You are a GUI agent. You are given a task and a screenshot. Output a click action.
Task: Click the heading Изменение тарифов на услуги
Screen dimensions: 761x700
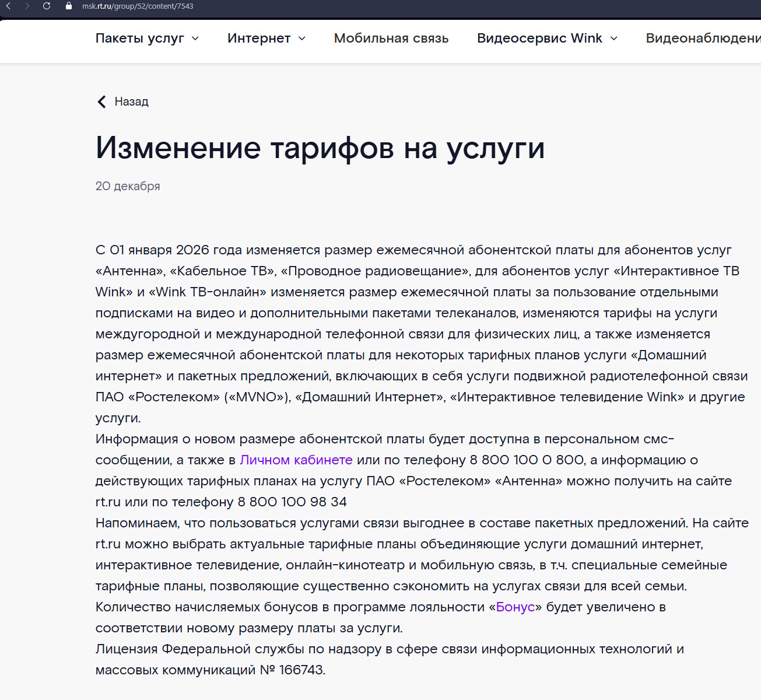tap(320, 147)
